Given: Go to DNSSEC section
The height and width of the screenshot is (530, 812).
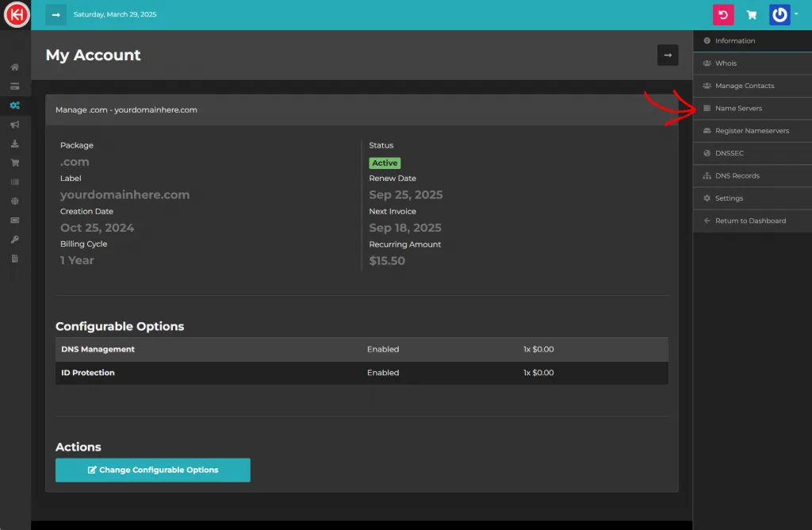Looking at the screenshot, I should [x=729, y=153].
